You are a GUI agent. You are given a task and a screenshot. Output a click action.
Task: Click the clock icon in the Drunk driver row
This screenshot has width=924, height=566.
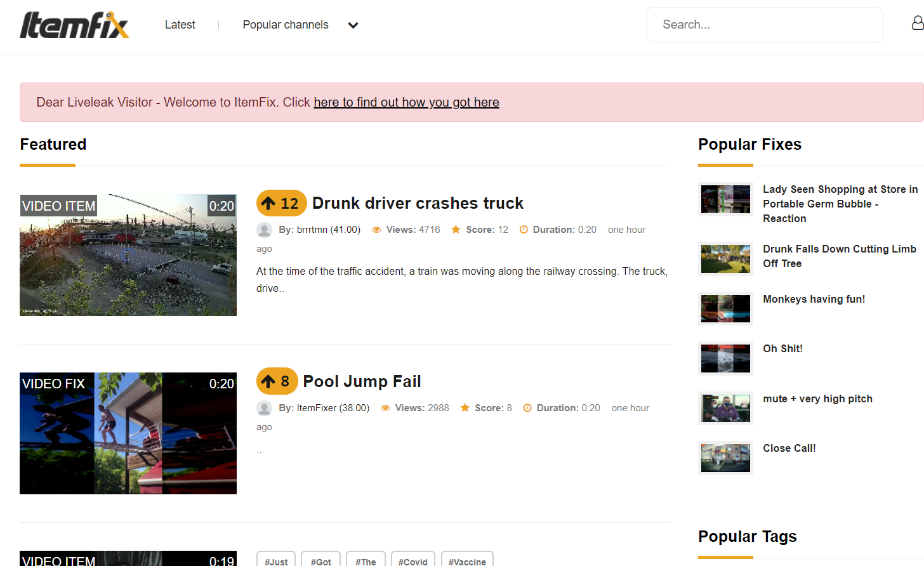[524, 230]
